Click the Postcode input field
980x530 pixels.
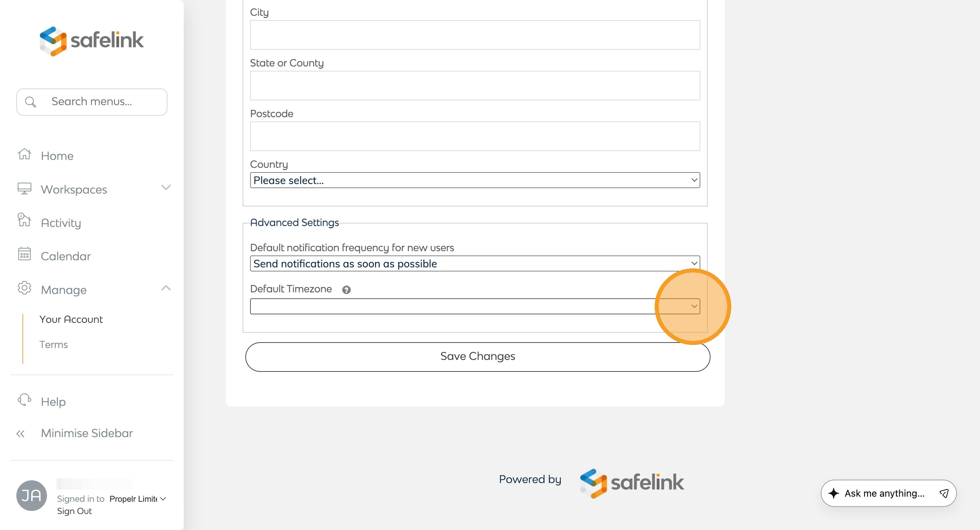click(475, 136)
